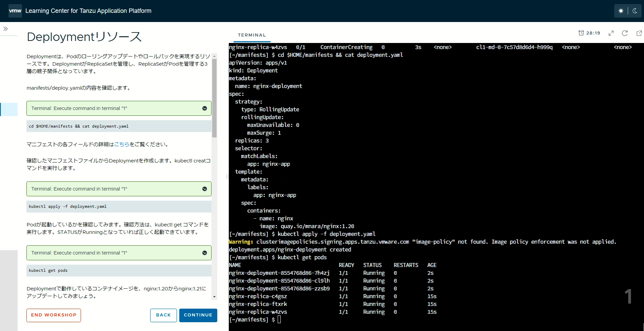Click pod name nginx-deployment-8554768d86-cl9lh

(x=279, y=281)
